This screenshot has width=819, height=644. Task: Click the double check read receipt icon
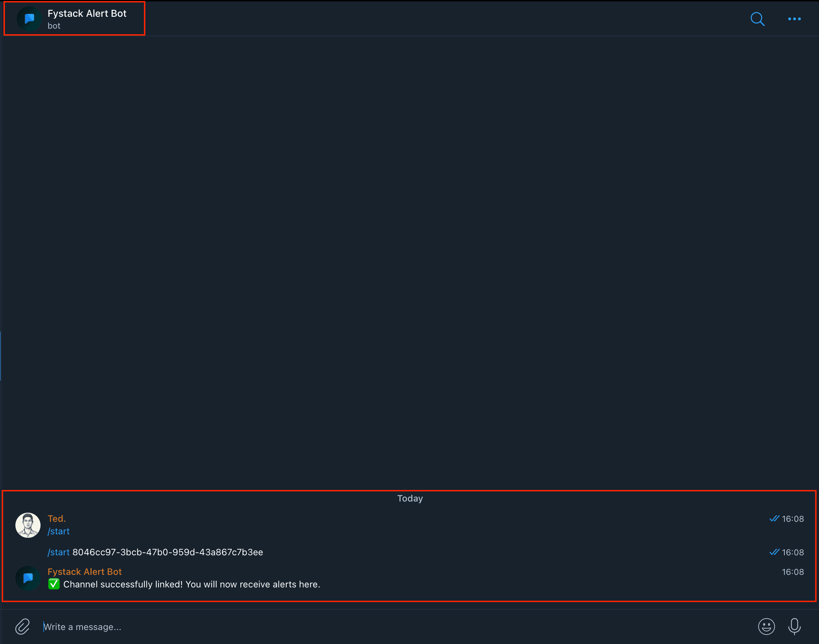pos(774,518)
